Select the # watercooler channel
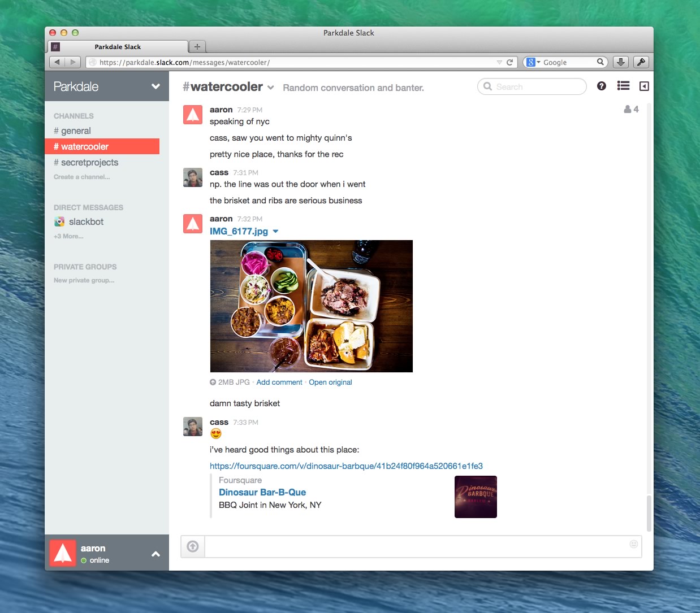 pyautogui.click(x=102, y=146)
